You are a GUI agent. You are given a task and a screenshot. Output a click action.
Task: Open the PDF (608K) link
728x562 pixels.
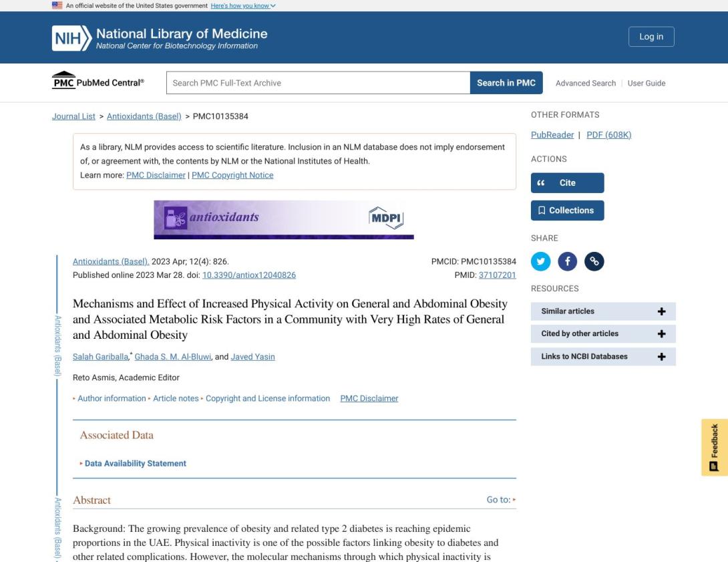tap(608, 135)
